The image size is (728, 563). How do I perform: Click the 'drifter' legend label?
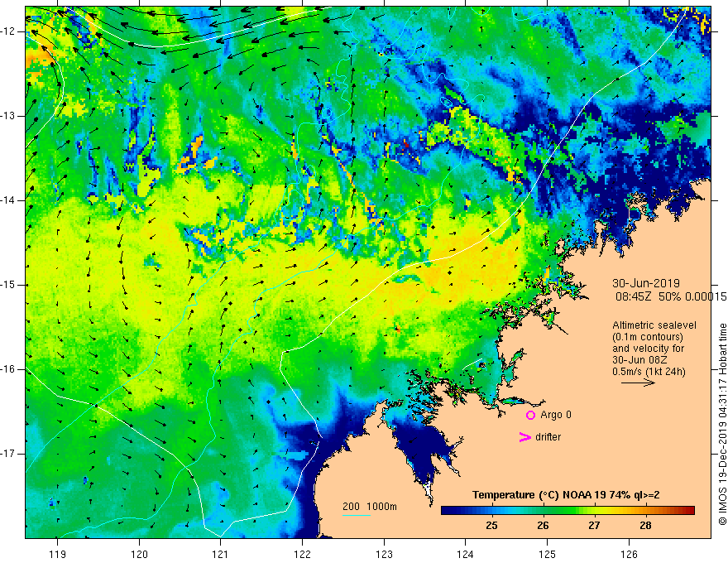tap(548, 437)
